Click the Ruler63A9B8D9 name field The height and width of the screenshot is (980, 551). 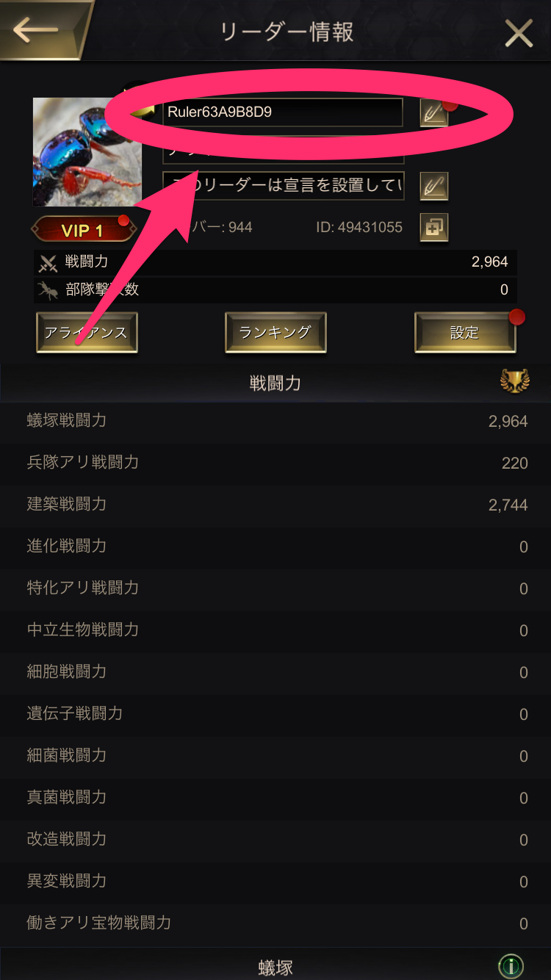pos(282,112)
